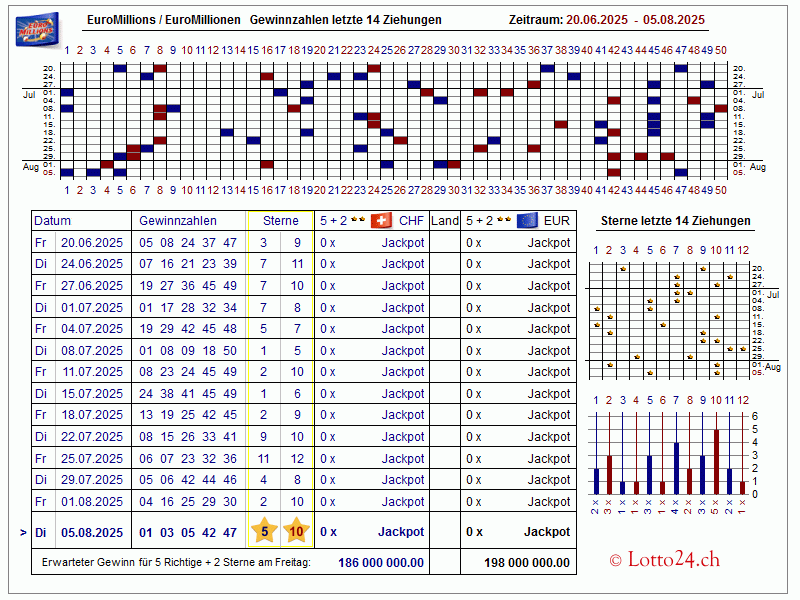Select the date 22.07.2025
The height and width of the screenshot is (600, 800).
(92, 437)
